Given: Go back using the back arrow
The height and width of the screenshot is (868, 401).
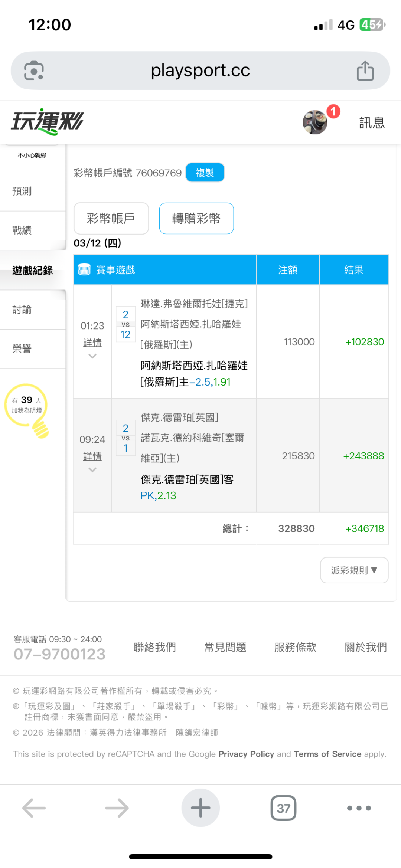Looking at the screenshot, I should point(34,808).
